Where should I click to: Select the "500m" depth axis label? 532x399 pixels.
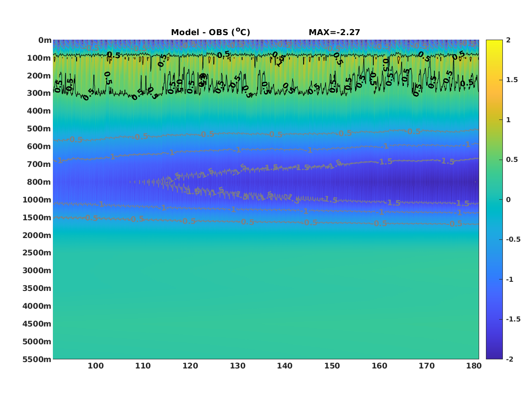pos(39,129)
